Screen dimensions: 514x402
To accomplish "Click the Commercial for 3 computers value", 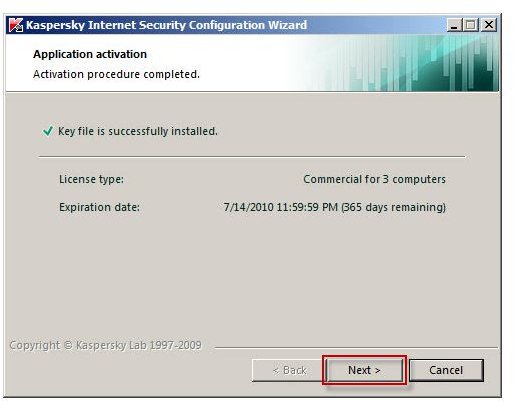I will click(374, 179).
